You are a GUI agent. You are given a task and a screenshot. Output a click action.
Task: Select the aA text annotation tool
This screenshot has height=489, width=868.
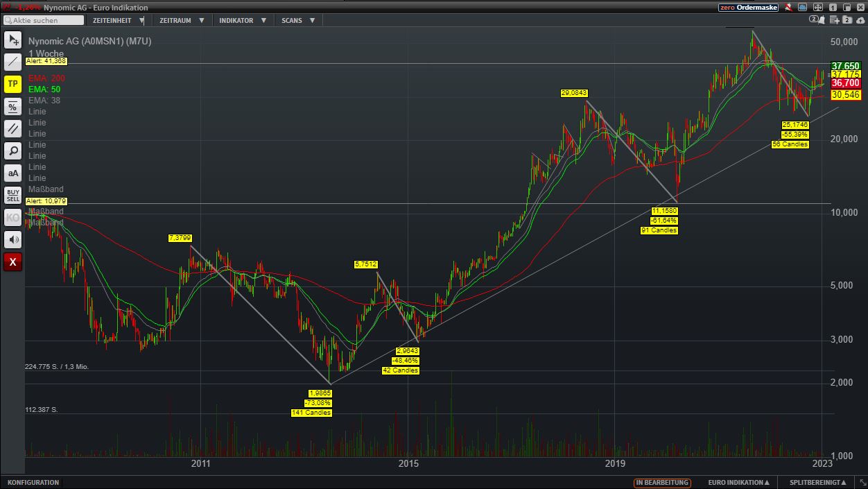click(13, 173)
